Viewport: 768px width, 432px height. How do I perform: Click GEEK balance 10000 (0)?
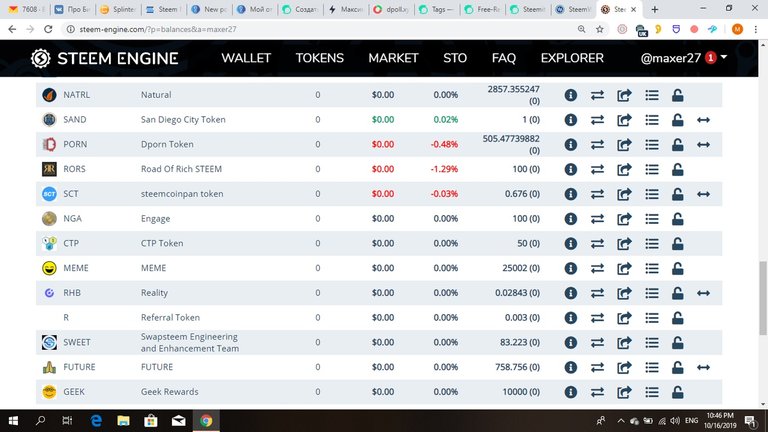521,392
